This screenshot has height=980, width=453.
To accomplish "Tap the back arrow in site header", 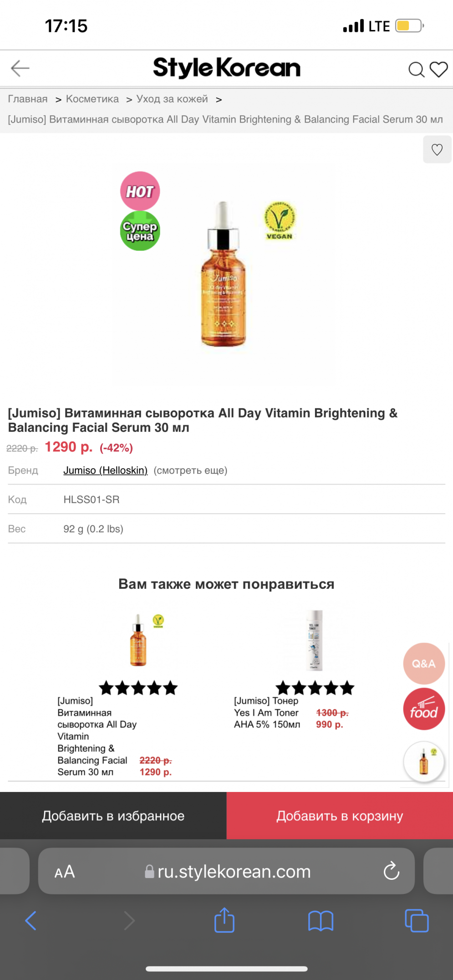I will click(x=20, y=68).
